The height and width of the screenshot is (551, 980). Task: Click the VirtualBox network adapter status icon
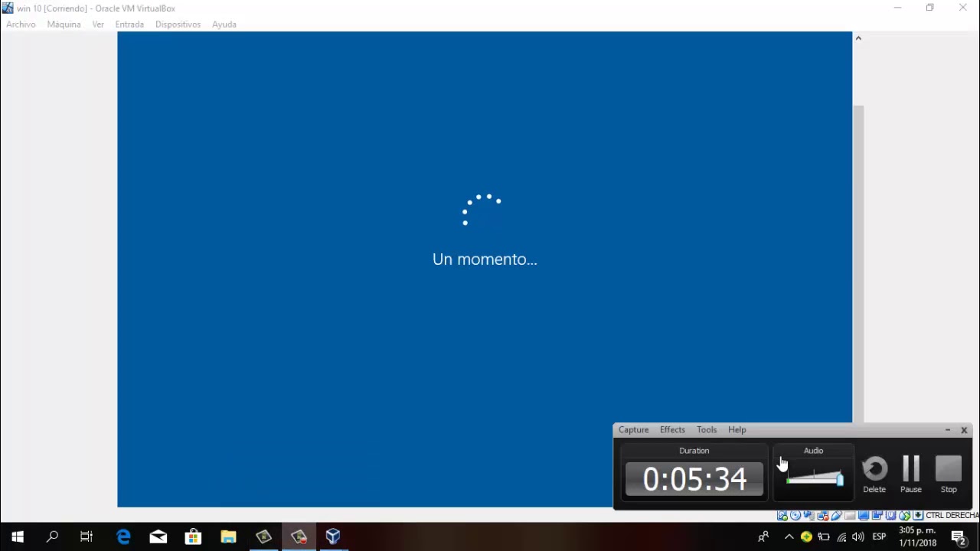click(823, 516)
